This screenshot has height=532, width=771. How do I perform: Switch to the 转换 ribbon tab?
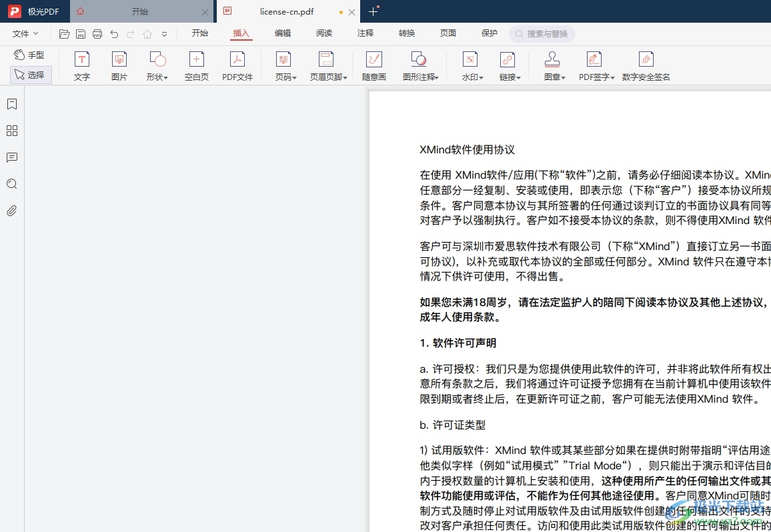[x=407, y=33]
